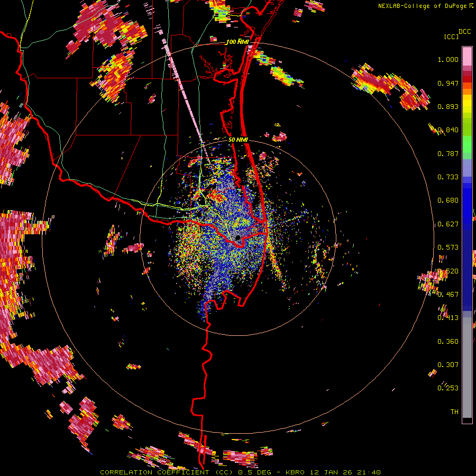Click the black radar site marker at center
The width and height of the screenshot is (476, 476).
[237, 237]
